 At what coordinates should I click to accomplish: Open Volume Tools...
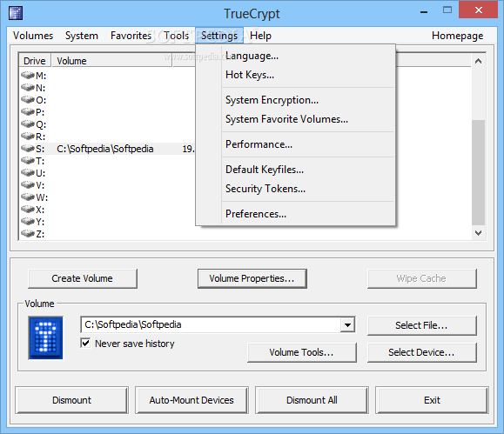pyautogui.click(x=302, y=352)
